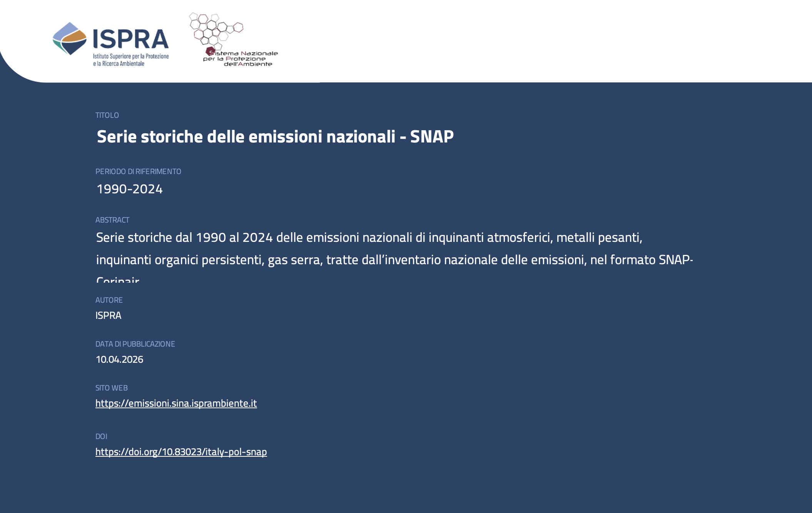Click the abstract's first line of text
Image resolution: width=812 pixels, height=513 pixels.
tap(369, 238)
